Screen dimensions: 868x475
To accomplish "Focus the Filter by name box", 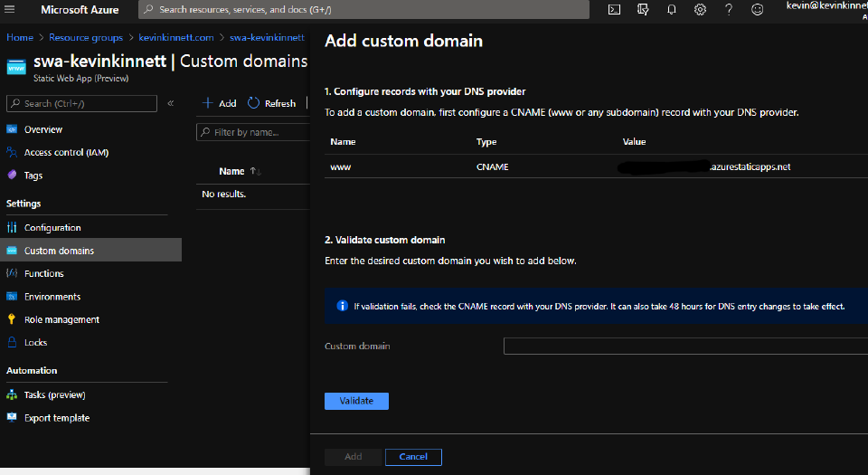I will point(253,132).
